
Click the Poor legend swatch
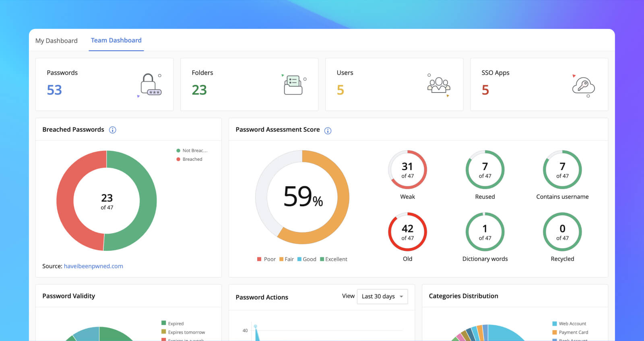click(x=259, y=259)
